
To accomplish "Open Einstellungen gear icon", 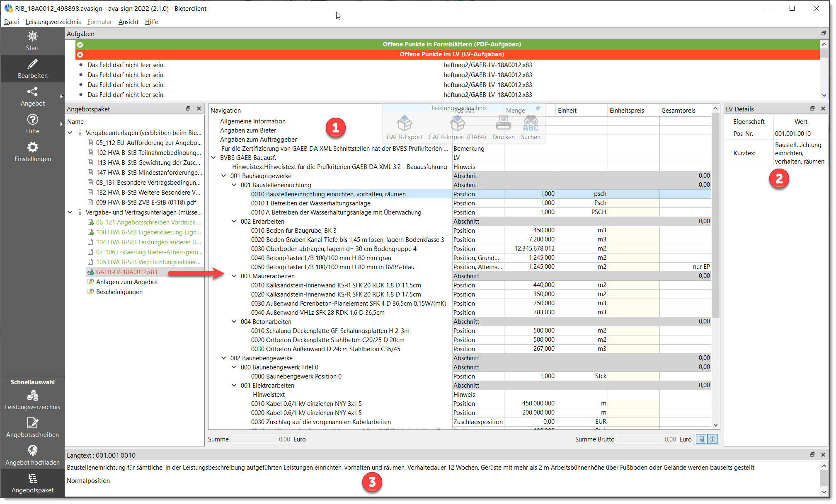I will coord(32,147).
